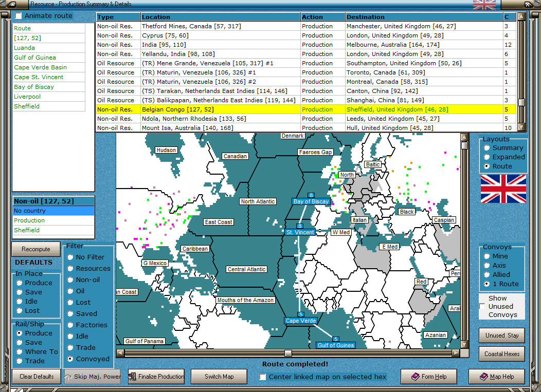The width and height of the screenshot is (541, 392).
Task: Click the Cape Verde convoy marker on map
Action: (301, 318)
